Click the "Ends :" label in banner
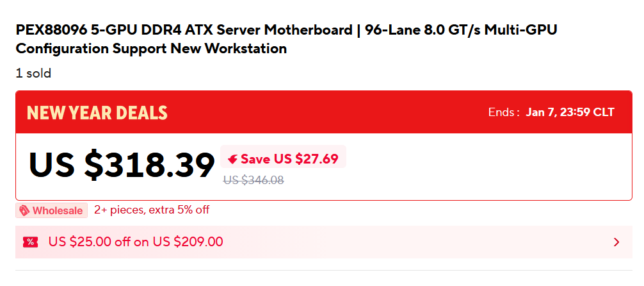644x286 pixels. coord(504,112)
